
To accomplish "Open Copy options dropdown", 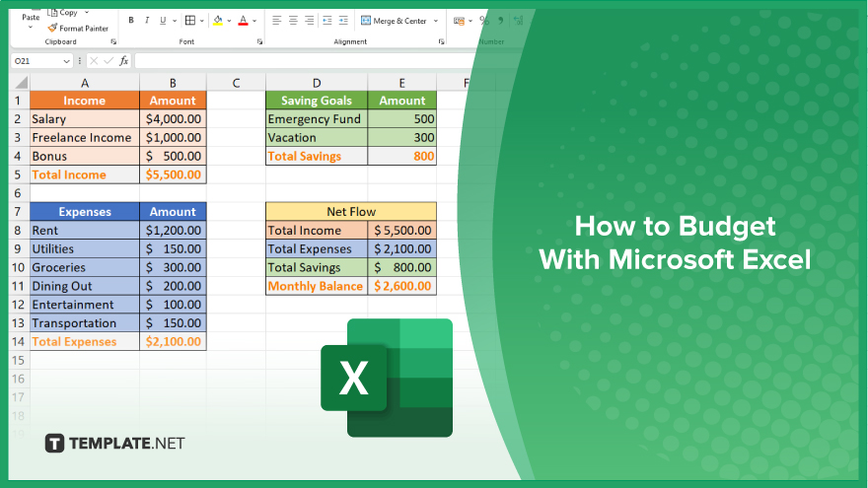I will click(x=87, y=12).
